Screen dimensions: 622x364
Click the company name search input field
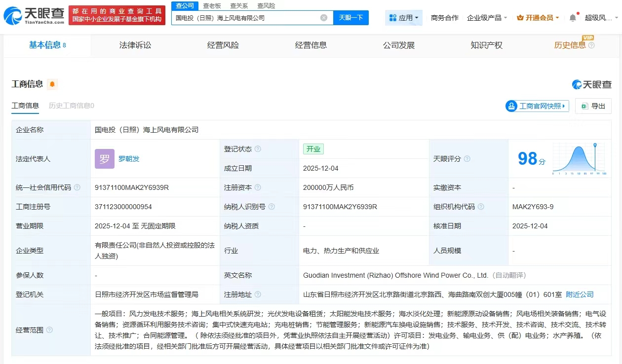[247, 18]
